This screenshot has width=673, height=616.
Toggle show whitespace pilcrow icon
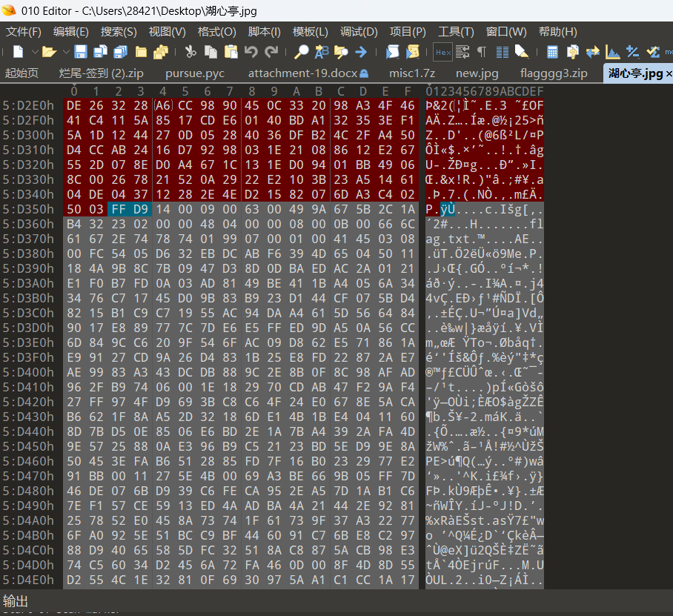coord(482,52)
